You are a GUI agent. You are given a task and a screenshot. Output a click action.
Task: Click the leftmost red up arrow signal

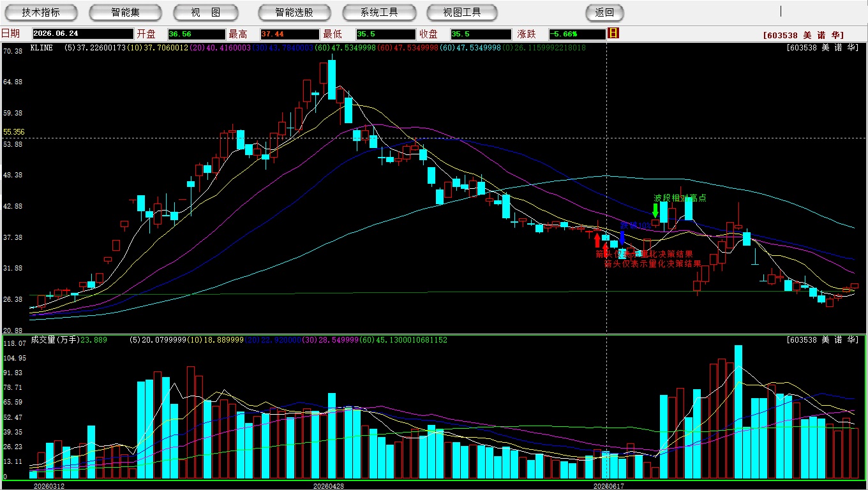[597, 241]
